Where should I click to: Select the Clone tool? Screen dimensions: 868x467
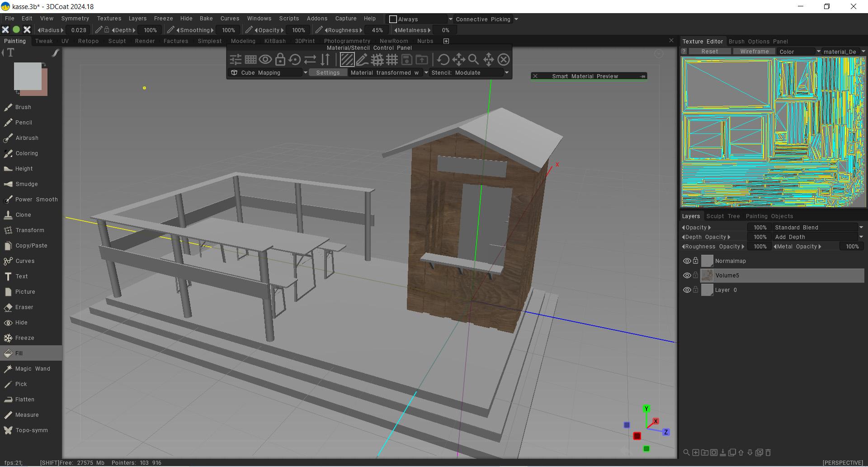[31, 215]
